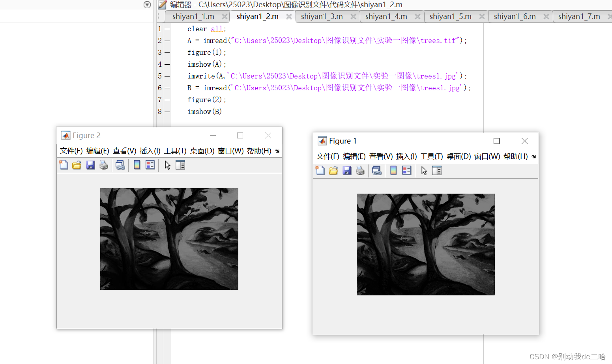Switch to shiyan1_7.m editor tab
Viewport: 612px width, 364px height.
point(579,17)
